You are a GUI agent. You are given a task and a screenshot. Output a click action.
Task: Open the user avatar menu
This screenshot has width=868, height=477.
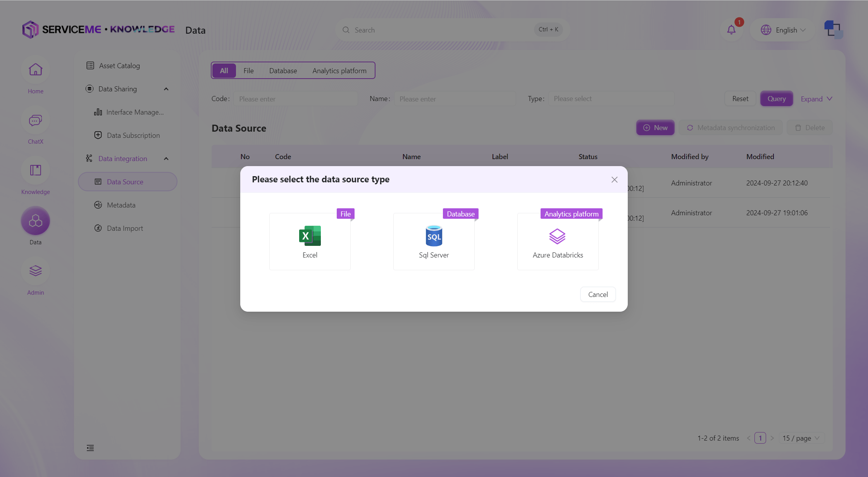833,29
